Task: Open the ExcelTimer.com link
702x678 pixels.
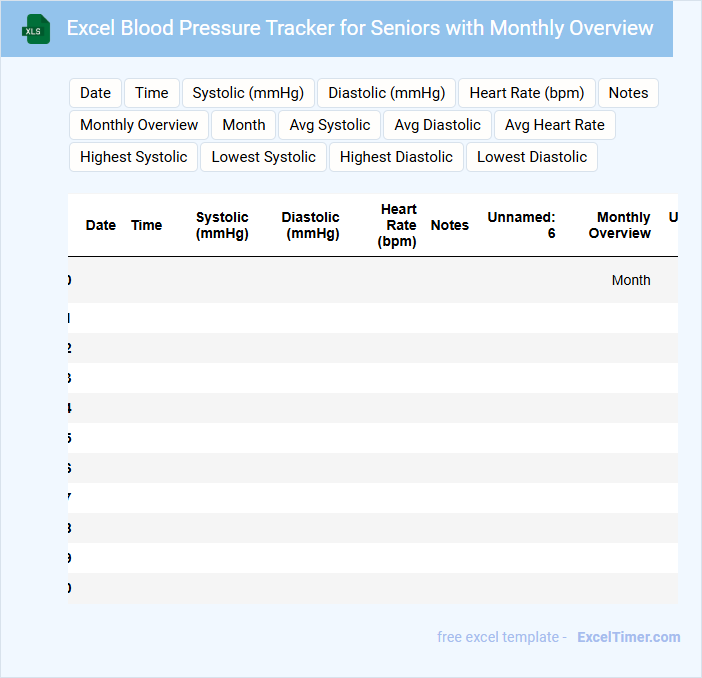Action: click(x=628, y=637)
